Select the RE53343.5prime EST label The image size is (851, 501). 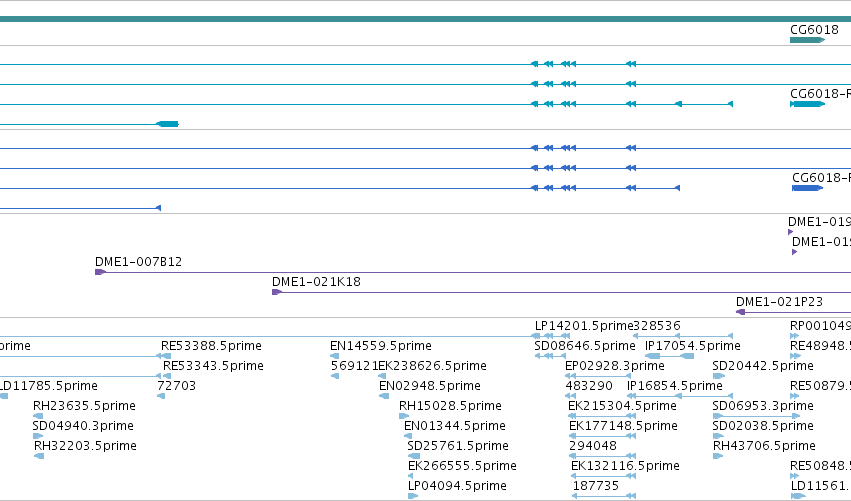point(213,366)
